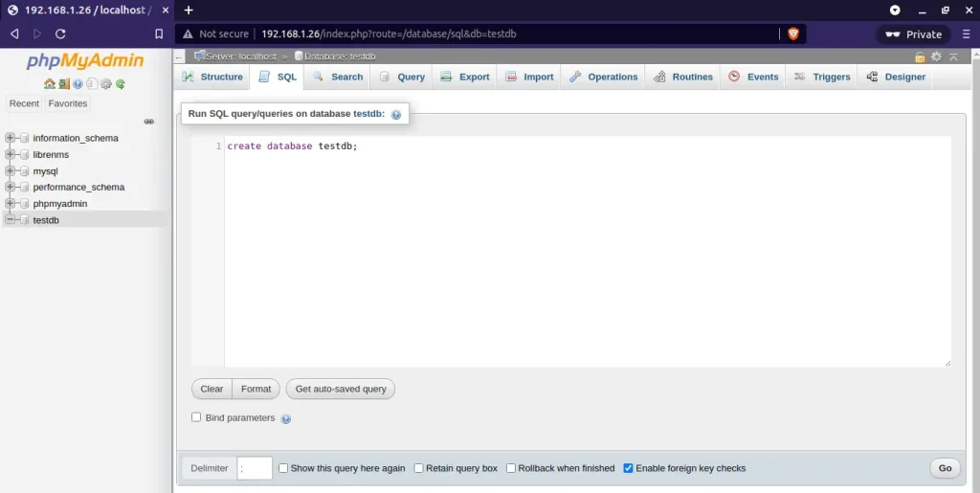
Task: Click the SQL query help icon beside testdb
Action: coord(395,115)
